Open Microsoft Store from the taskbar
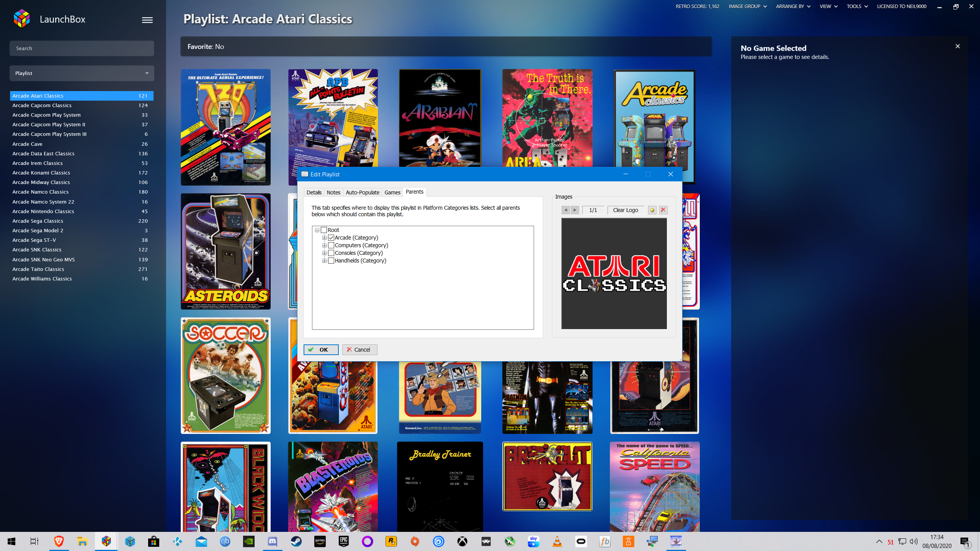The width and height of the screenshot is (980, 551). tap(154, 541)
